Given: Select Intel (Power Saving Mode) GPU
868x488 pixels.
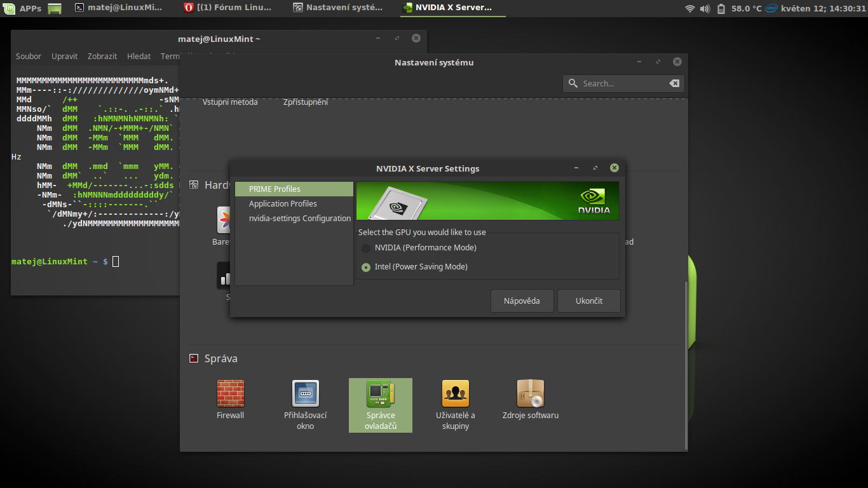Looking at the screenshot, I should point(366,268).
